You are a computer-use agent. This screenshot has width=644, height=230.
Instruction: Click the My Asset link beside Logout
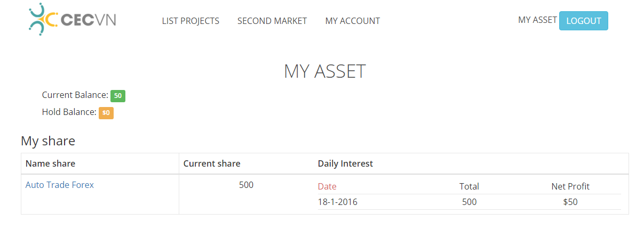537,20
